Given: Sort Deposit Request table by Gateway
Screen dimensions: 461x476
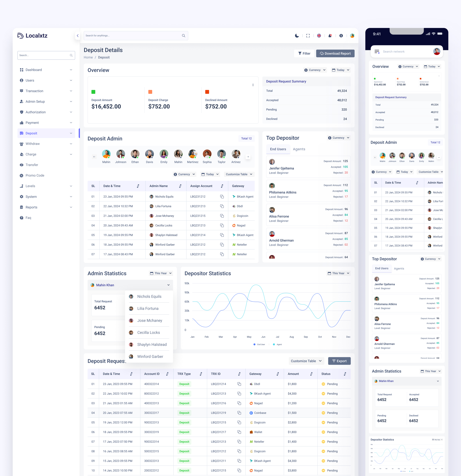Looking at the screenshot, I should [x=278, y=374].
